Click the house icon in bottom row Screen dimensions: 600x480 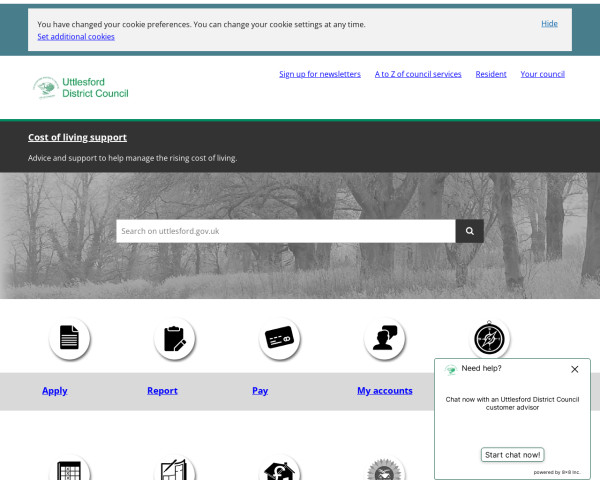click(x=280, y=470)
